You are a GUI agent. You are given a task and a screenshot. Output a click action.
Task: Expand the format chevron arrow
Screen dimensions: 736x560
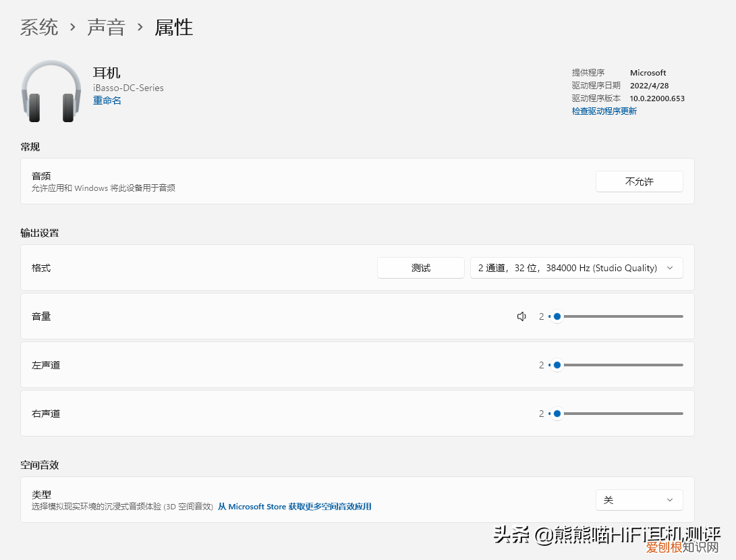pos(670,268)
